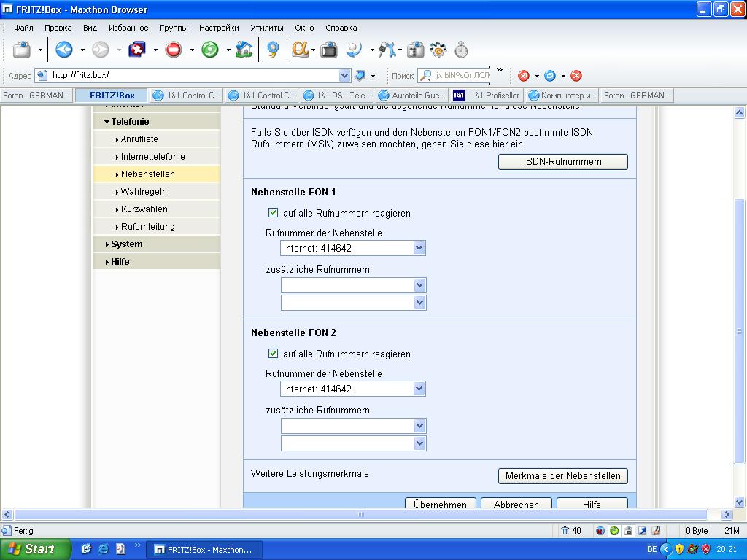The image size is (747, 560).
Task: Open the settings gear toolbar icon
Action: (438, 50)
